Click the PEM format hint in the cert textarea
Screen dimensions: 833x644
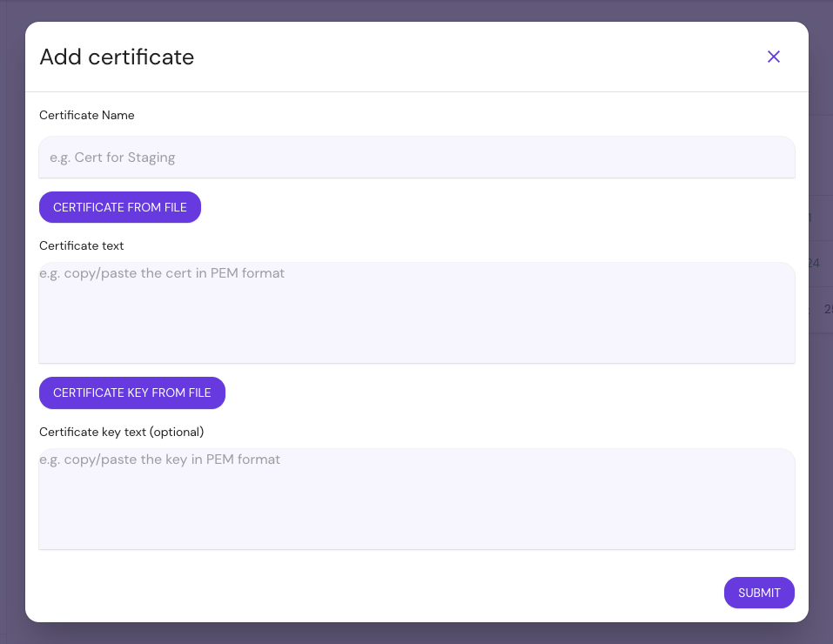click(161, 272)
